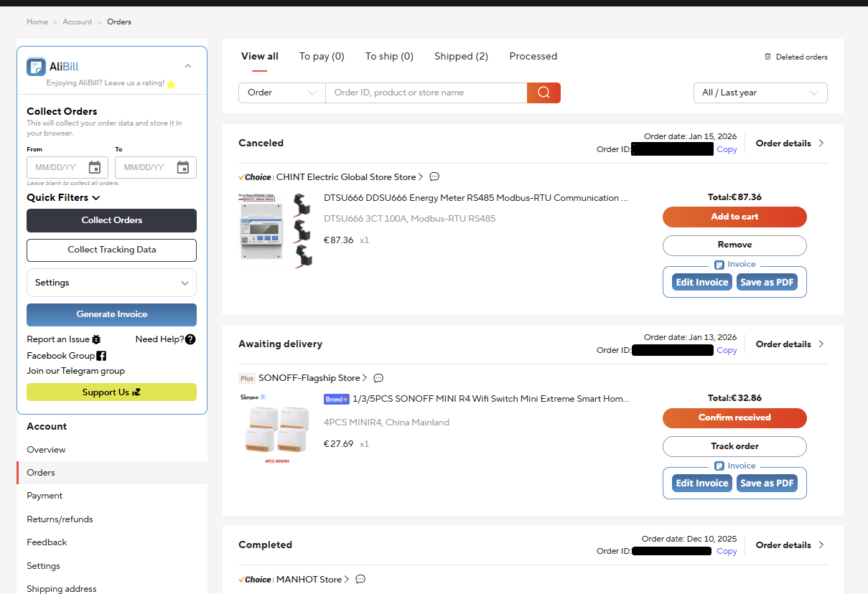Viewport: 868px width, 594px height.
Task: Click the orange search magnifier icon
Action: pyautogui.click(x=543, y=93)
